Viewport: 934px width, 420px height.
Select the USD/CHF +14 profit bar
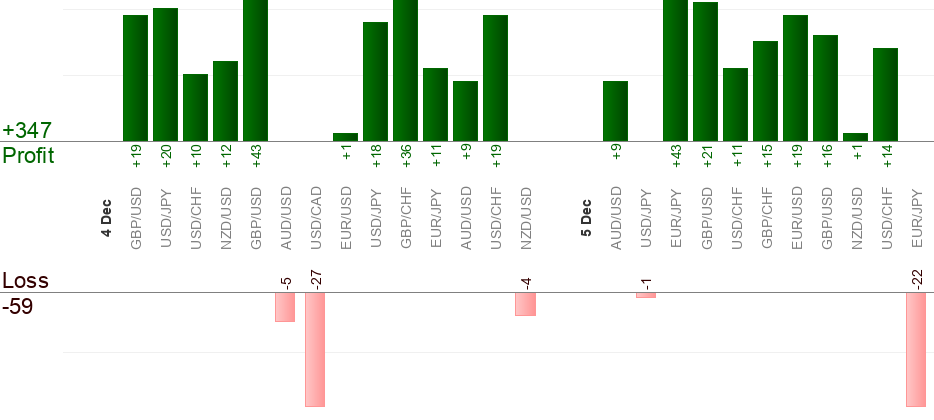885,94
